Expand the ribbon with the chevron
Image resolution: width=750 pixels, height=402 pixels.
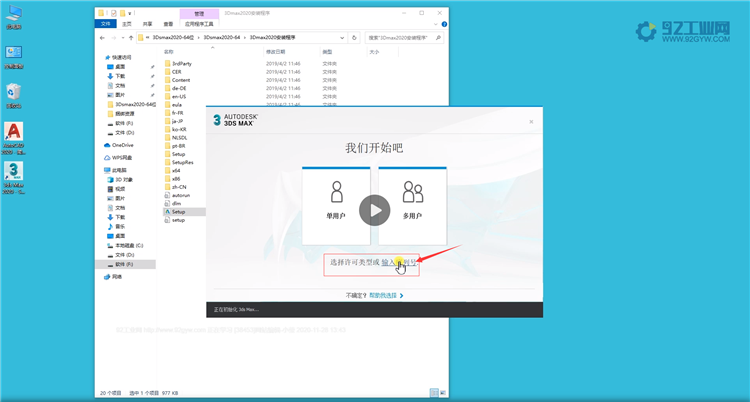(436, 24)
